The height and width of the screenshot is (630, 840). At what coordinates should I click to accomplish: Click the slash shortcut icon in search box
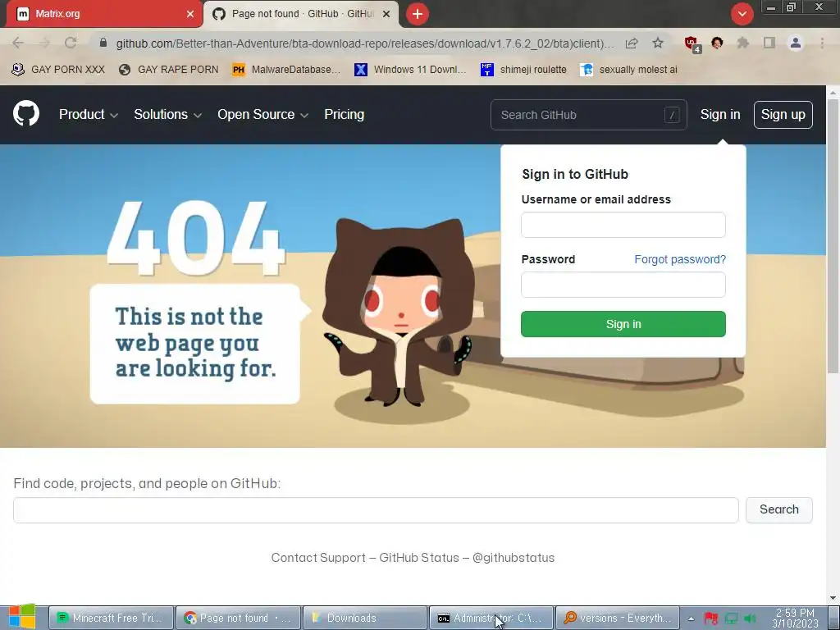(x=672, y=115)
